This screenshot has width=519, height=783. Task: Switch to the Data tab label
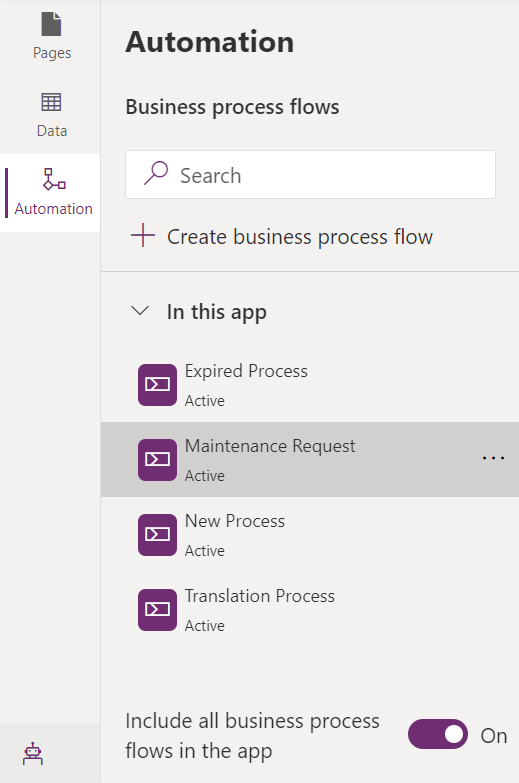[x=51, y=131]
